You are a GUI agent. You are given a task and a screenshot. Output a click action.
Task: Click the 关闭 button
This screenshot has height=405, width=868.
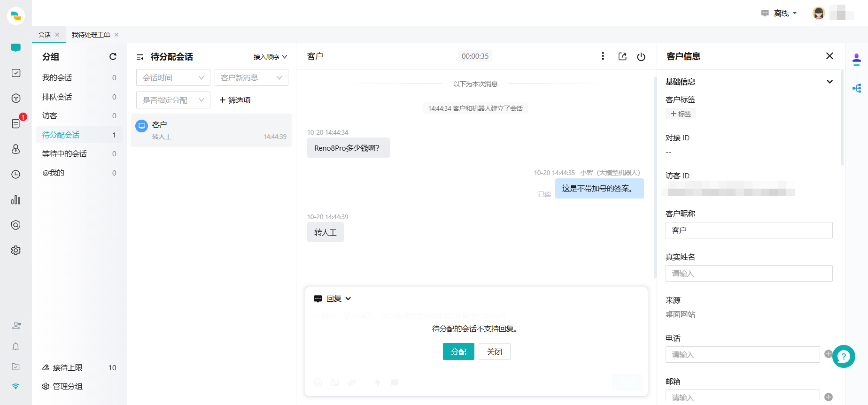[495, 352]
